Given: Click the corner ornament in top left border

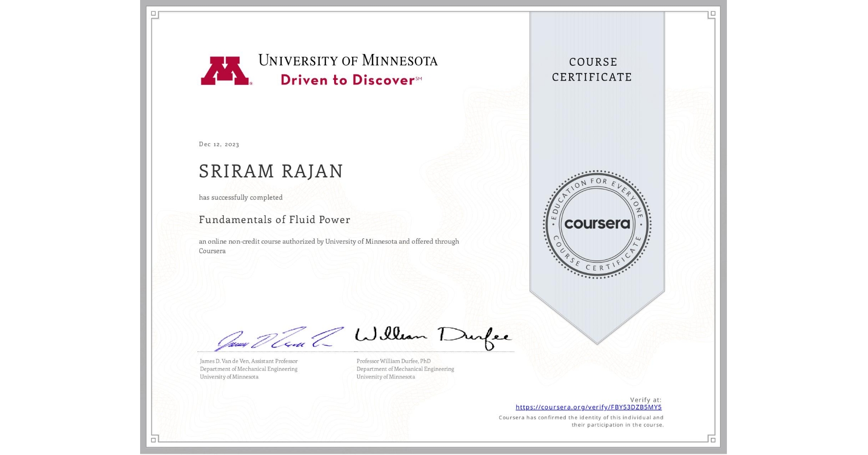Looking at the screenshot, I should pyautogui.click(x=154, y=15).
